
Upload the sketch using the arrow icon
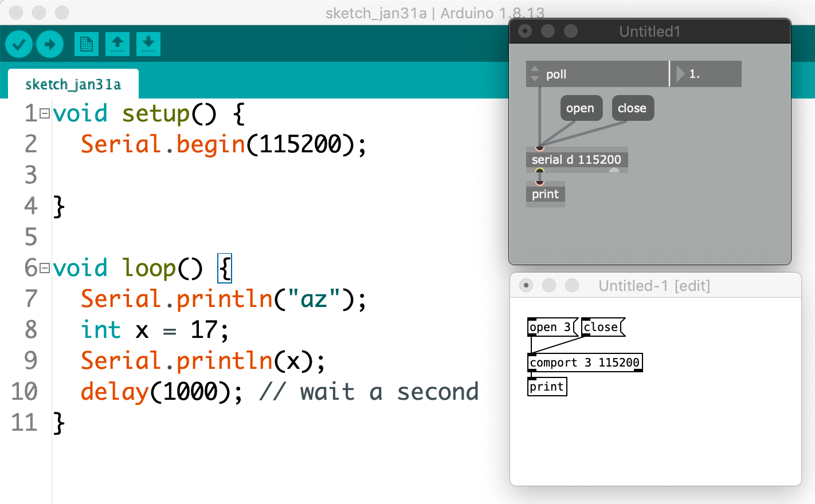click(50, 44)
